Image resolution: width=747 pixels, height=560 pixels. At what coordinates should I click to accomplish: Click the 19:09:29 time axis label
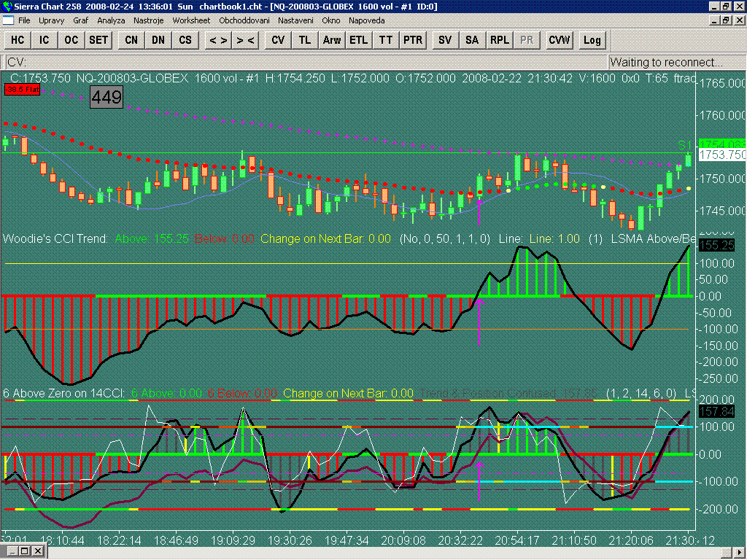233,541
